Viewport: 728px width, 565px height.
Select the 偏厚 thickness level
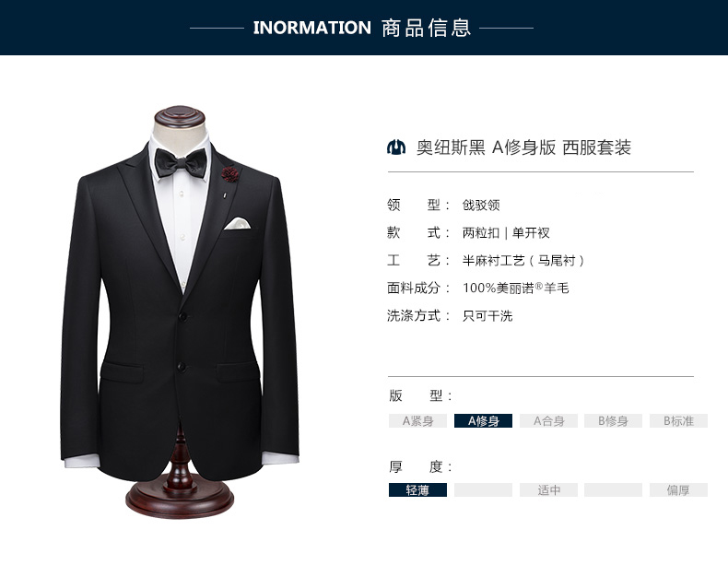(678, 489)
